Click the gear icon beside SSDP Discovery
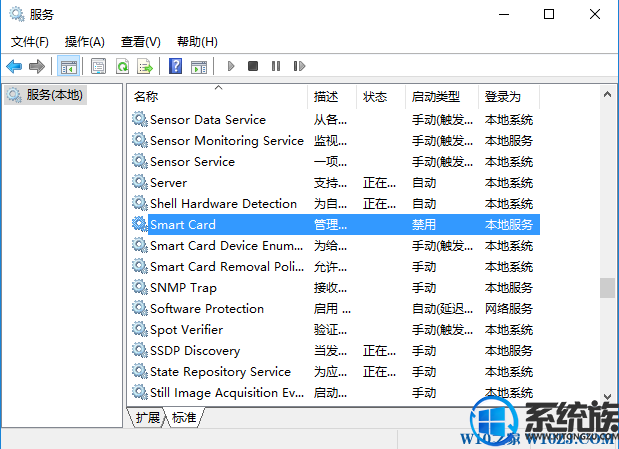The width and height of the screenshot is (619, 449). [139, 350]
